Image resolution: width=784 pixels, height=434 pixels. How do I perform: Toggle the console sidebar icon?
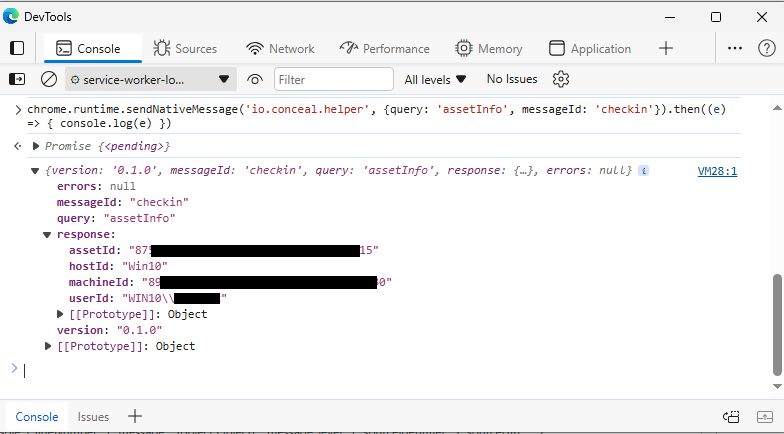pyautogui.click(x=17, y=79)
